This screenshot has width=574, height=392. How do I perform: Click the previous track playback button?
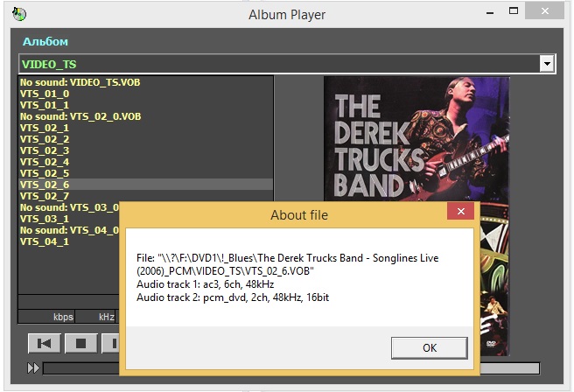pos(45,343)
